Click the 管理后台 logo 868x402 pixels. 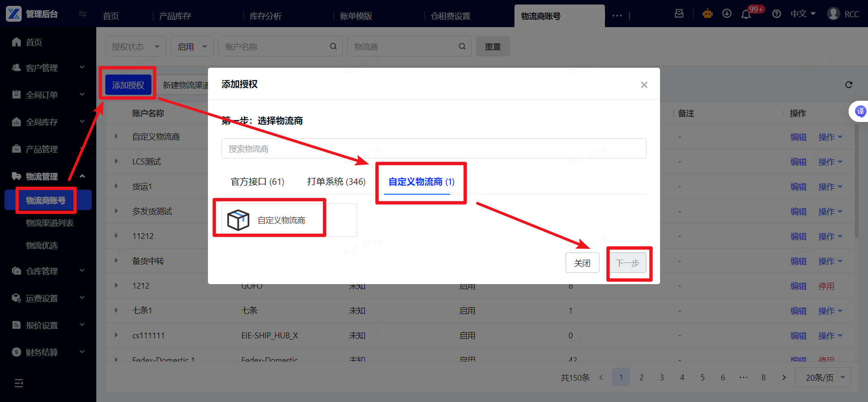pyautogui.click(x=32, y=14)
